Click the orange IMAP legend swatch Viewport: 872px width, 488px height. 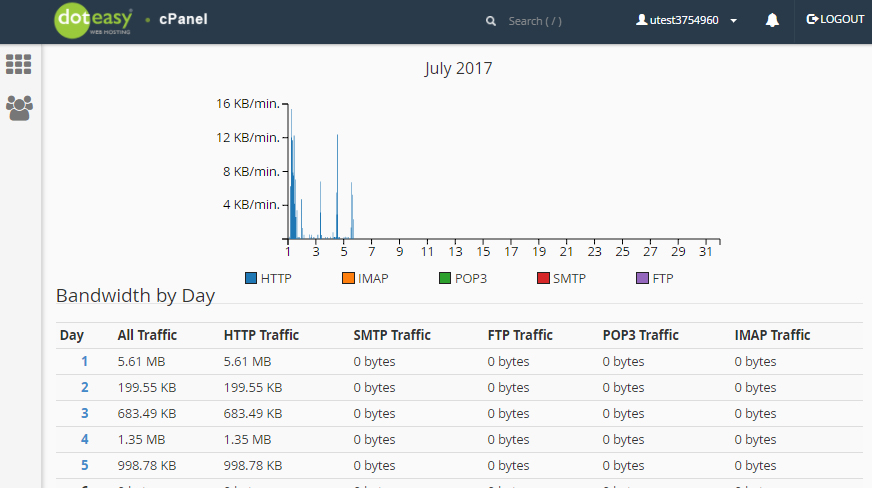(348, 278)
